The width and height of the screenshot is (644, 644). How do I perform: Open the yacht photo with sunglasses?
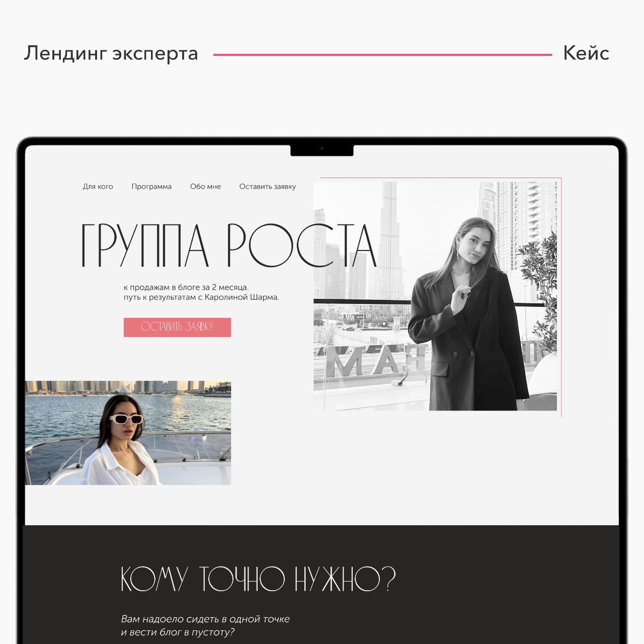[x=128, y=433]
